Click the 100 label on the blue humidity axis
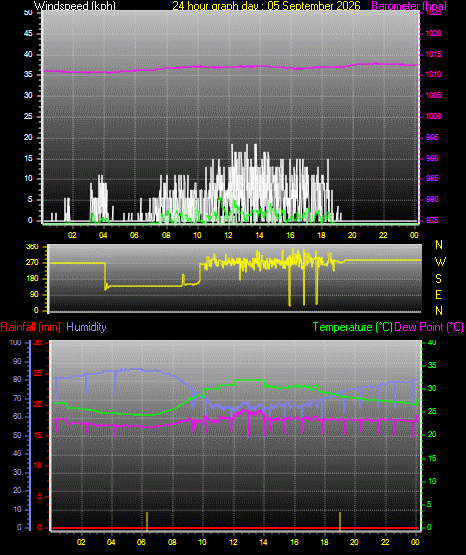Image resolution: width=466 pixels, height=555 pixels. click(15, 342)
